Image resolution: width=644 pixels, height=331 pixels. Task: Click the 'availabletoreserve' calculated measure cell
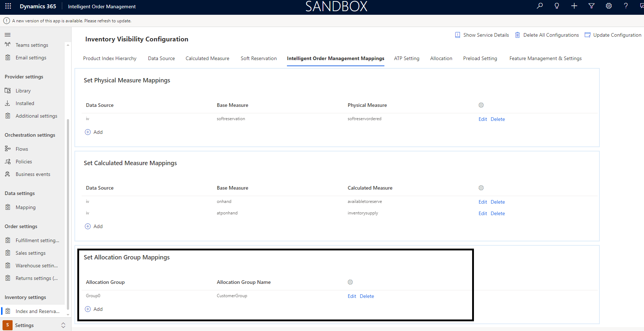click(365, 201)
